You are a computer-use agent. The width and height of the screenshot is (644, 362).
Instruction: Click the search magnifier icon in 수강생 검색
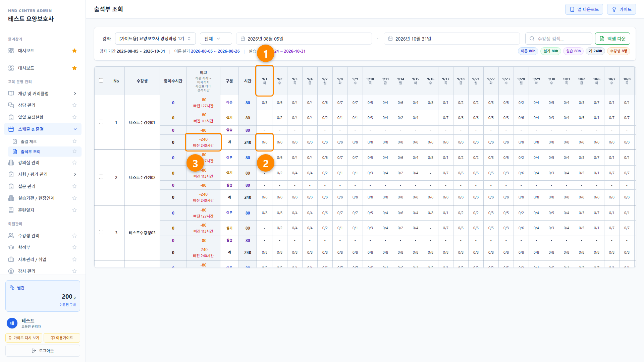coord(532,39)
